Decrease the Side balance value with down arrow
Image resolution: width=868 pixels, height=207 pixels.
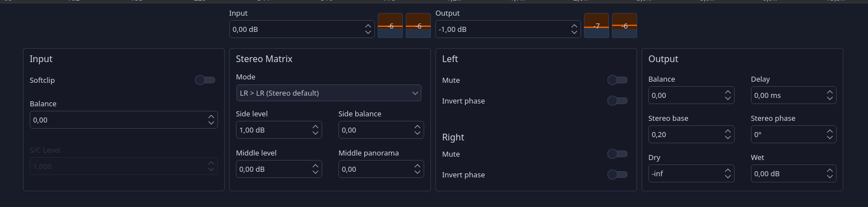(x=418, y=133)
